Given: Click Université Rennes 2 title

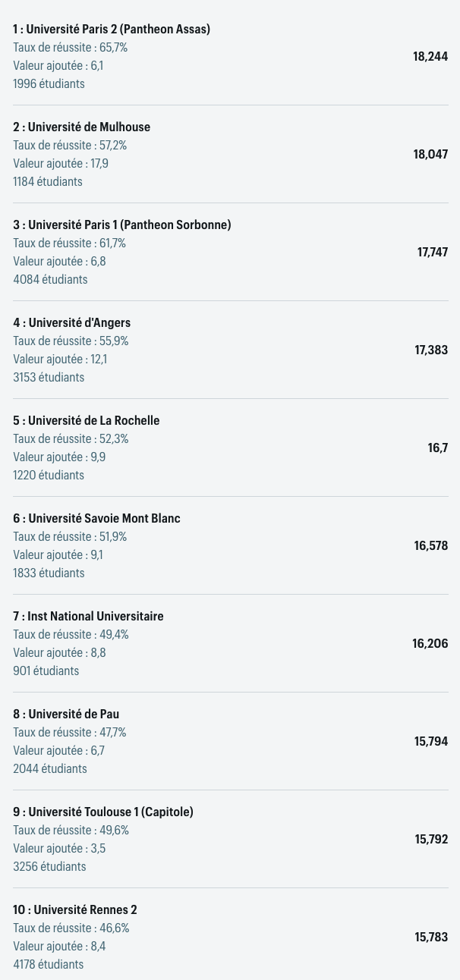Looking at the screenshot, I should pyautogui.click(x=75, y=910).
